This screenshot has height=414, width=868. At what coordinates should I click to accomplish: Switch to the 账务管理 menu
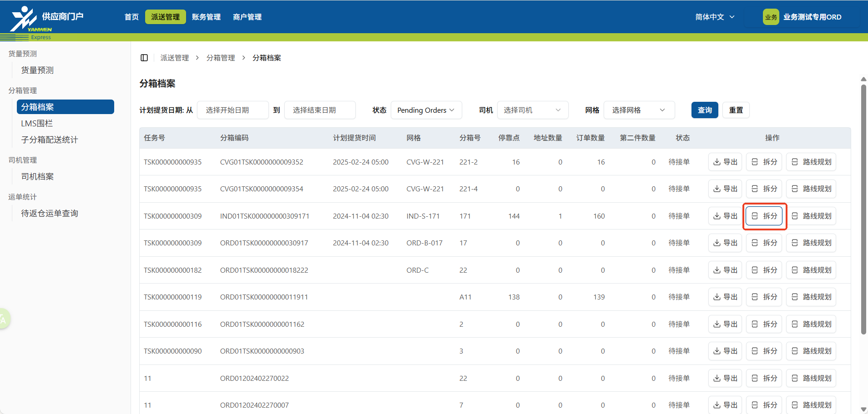click(x=206, y=17)
